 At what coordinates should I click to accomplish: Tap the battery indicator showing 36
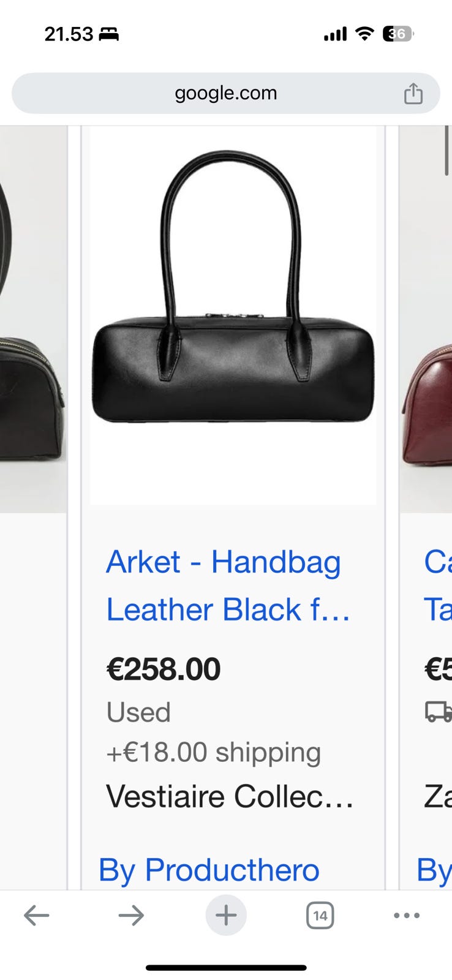(x=398, y=34)
